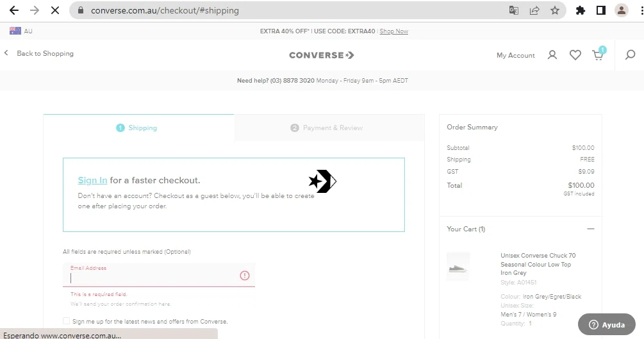Image resolution: width=644 pixels, height=339 pixels.
Task: Click the Order Summary heading
Action: pos(472,128)
